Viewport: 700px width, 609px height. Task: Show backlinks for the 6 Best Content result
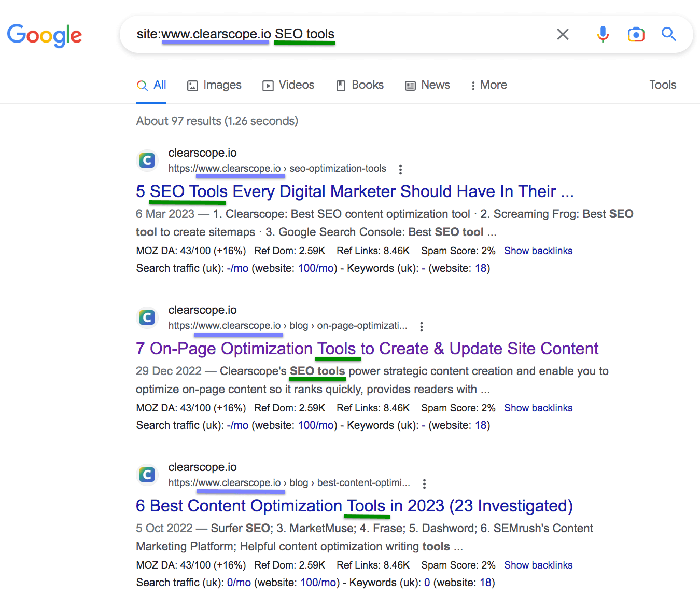click(x=538, y=565)
